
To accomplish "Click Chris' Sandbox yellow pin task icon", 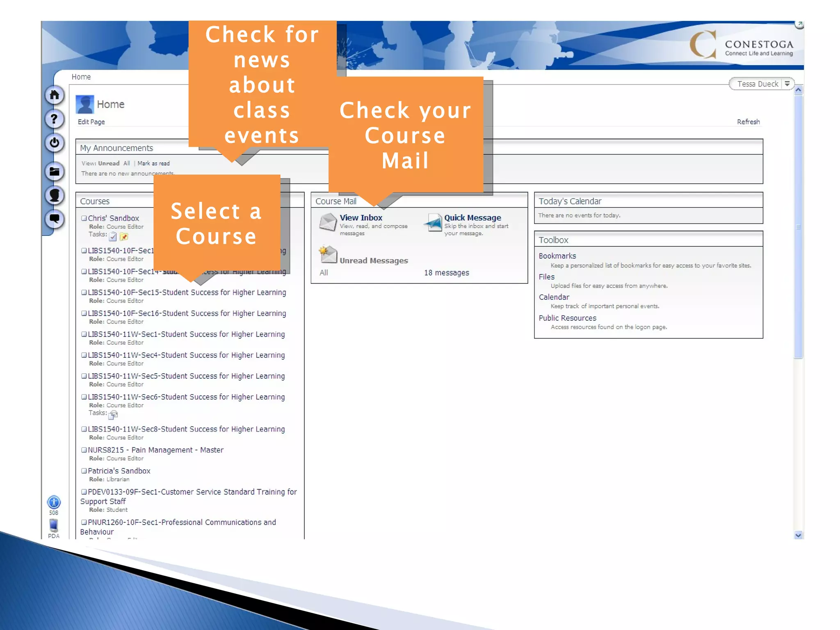I will 124,237.
